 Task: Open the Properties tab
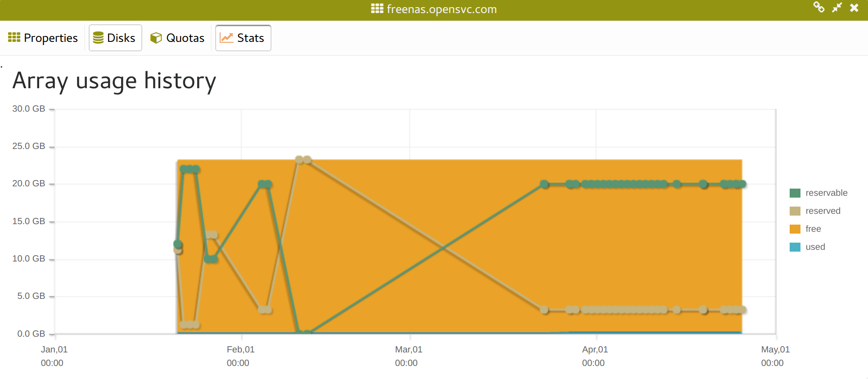tap(50, 38)
